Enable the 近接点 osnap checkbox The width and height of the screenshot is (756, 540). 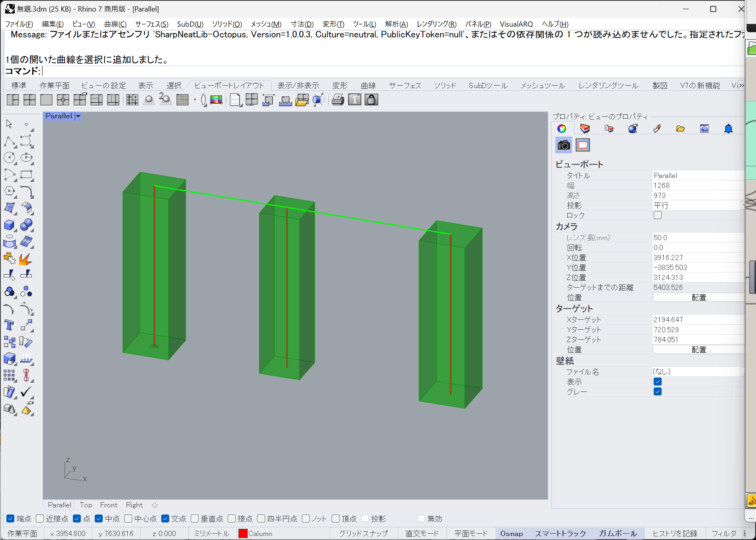tap(40, 518)
